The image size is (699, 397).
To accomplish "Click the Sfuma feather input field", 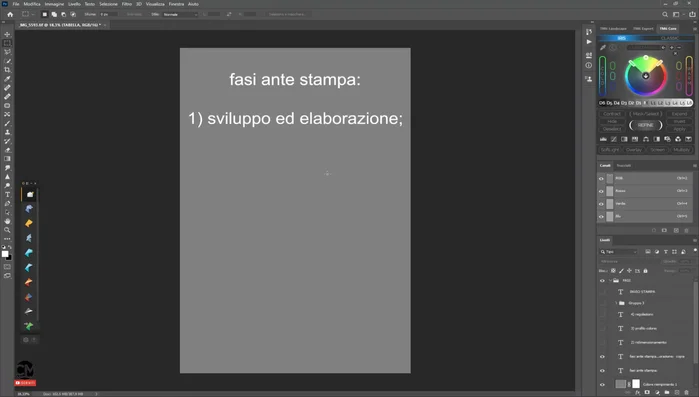I will [108, 14].
